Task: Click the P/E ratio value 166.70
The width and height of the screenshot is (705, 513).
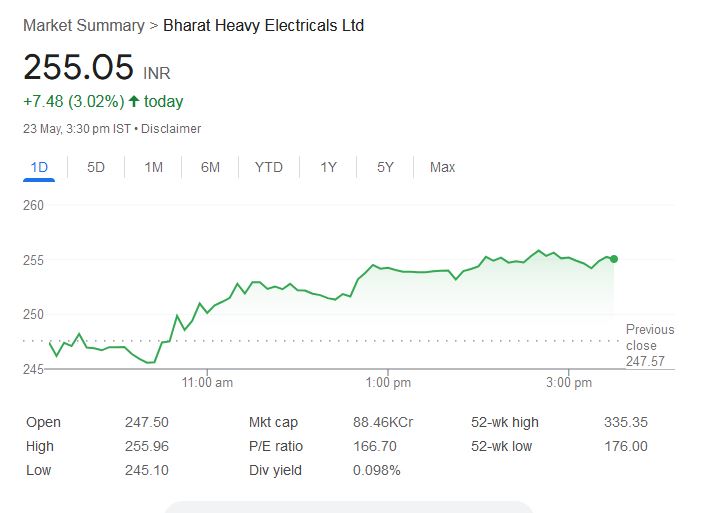Action: coord(374,446)
